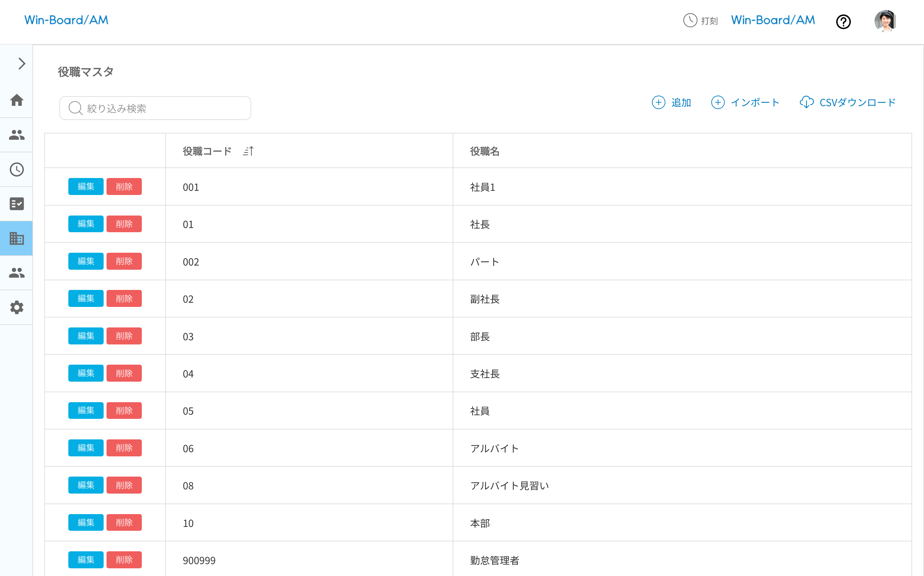
Task: Open the attendance clock icon in the sidebar
Action: pos(16,170)
